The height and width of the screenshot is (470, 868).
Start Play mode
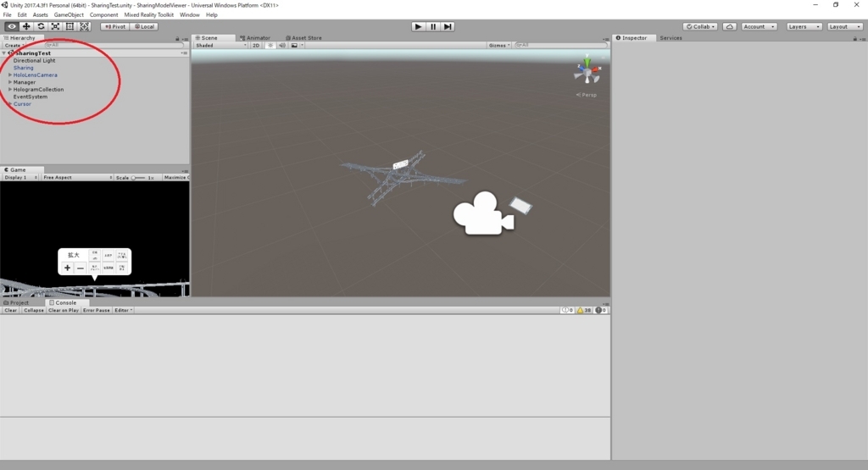pos(418,26)
